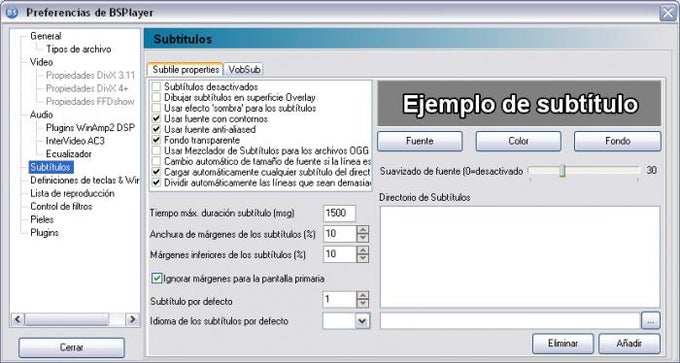Open 'Control de filtros' section
The height and width of the screenshot is (363, 680).
(x=61, y=206)
